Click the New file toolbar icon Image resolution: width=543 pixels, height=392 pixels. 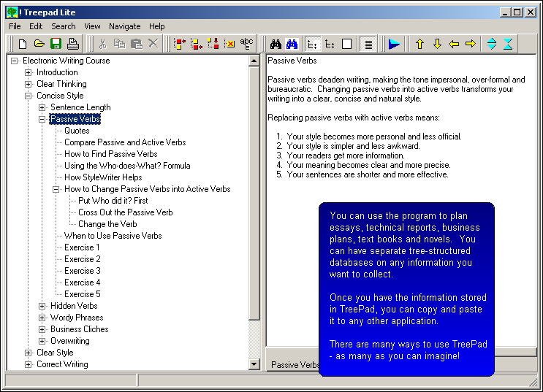pos(23,44)
